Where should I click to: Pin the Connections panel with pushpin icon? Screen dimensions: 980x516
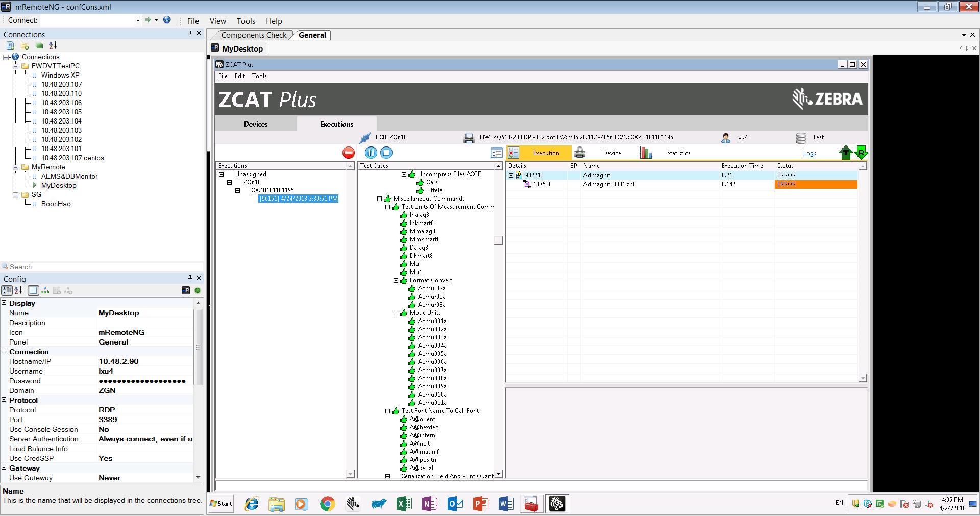click(x=190, y=34)
